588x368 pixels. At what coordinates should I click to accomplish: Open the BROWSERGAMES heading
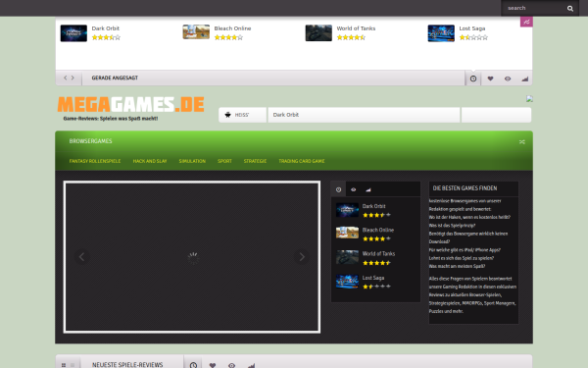pyautogui.click(x=90, y=140)
